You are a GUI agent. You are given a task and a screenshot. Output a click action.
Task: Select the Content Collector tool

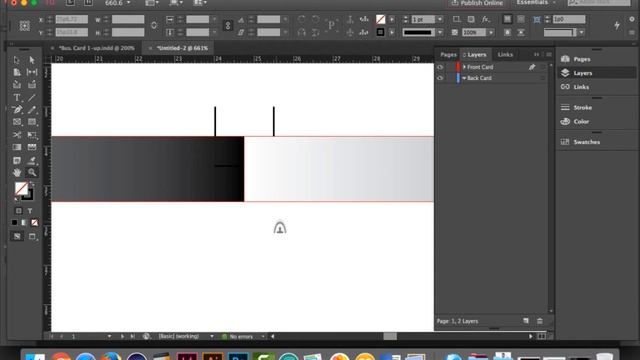(17, 84)
